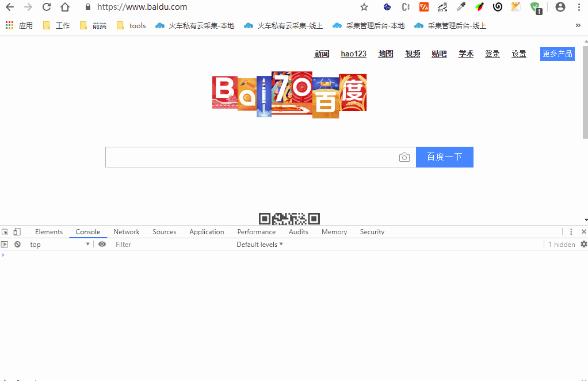
Task: Click the page vertical scrollbar thumb
Action: tap(585, 92)
